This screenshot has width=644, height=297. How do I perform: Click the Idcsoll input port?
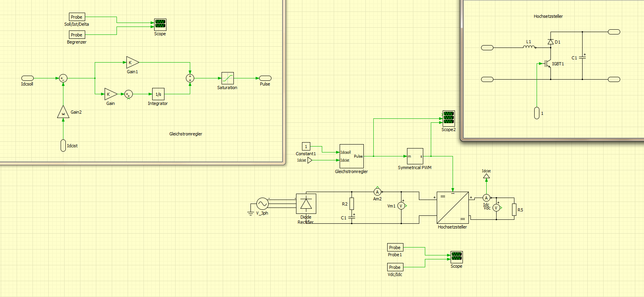coord(27,78)
